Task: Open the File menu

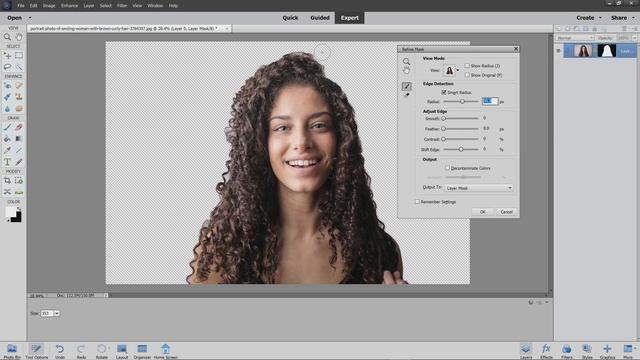Action: point(21,6)
